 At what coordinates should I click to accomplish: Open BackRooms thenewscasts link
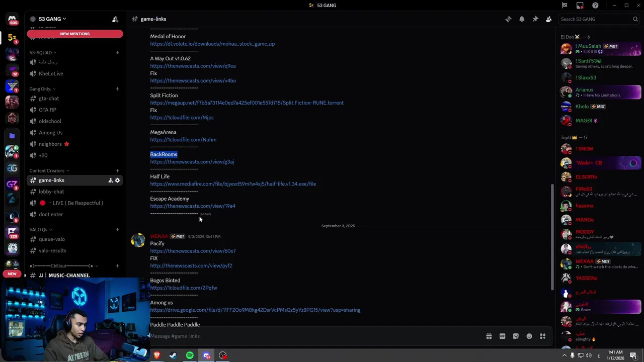pyautogui.click(x=192, y=162)
